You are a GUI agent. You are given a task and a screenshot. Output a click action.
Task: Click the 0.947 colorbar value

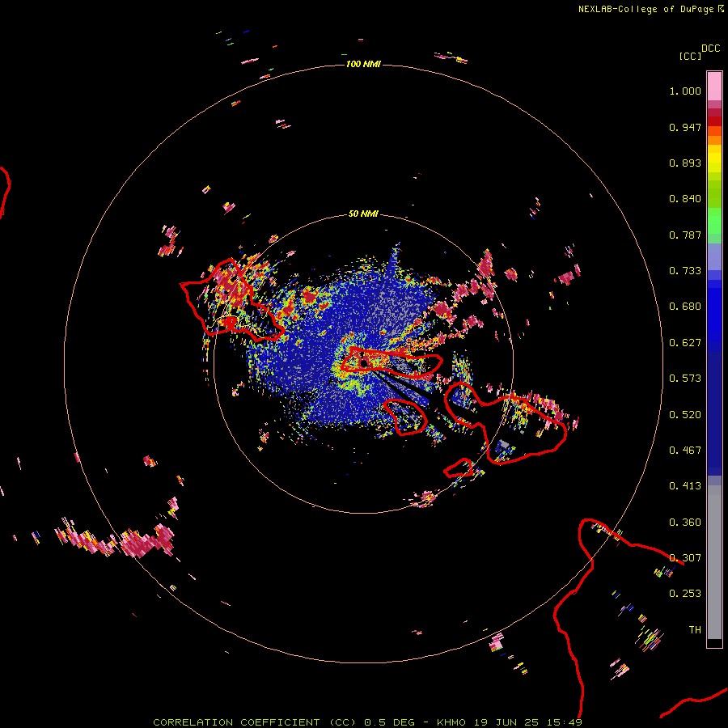685,127
